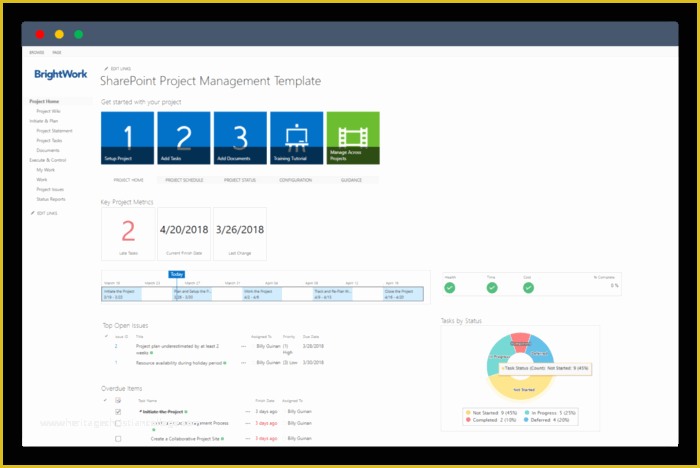Open 'Resource availability during holiday period' issue

pyautogui.click(x=179, y=363)
